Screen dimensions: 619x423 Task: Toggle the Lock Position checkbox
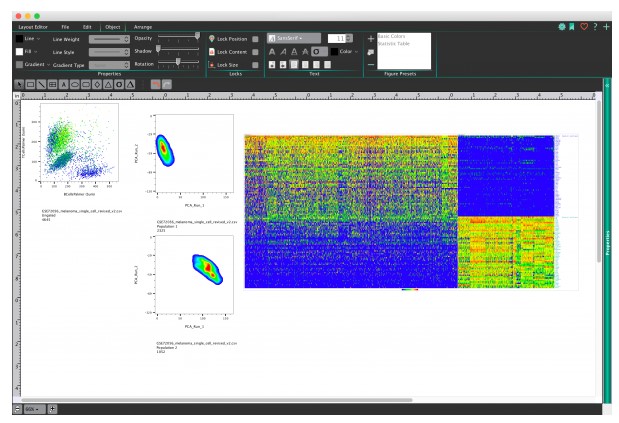tap(255, 39)
